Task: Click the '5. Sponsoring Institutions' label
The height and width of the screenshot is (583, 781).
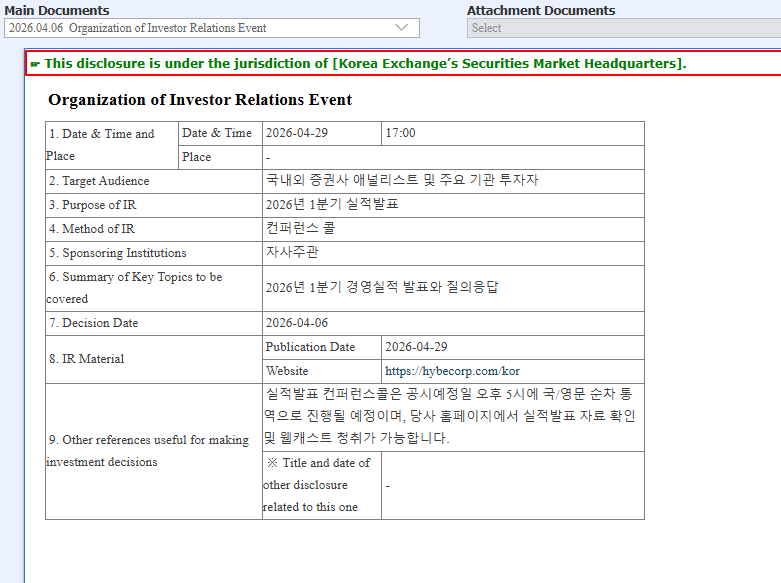Action: click(118, 253)
